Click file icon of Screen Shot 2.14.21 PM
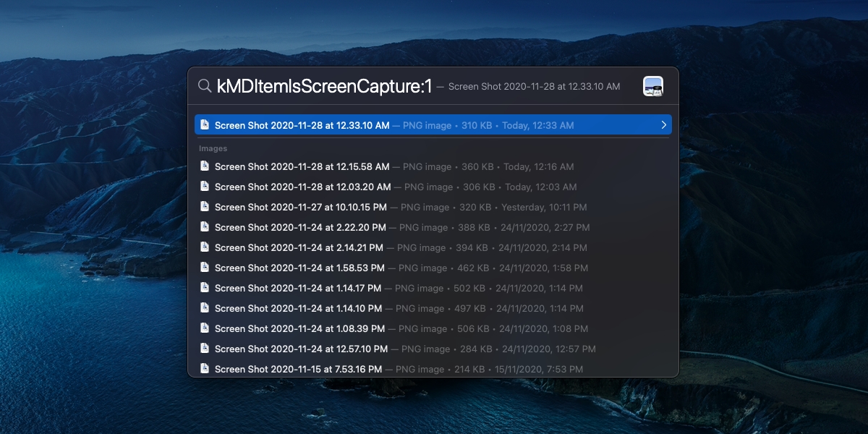The width and height of the screenshot is (868, 434). pyautogui.click(x=205, y=247)
